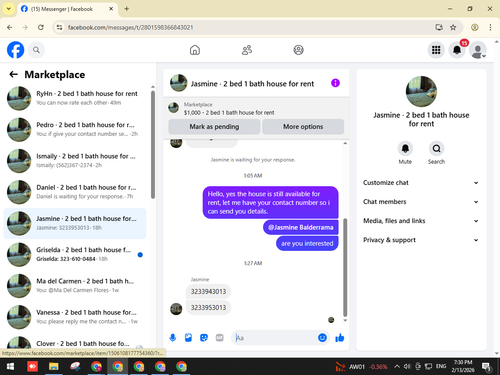Open the notifications bell with 15 badge
500x375 pixels.
[x=457, y=50]
